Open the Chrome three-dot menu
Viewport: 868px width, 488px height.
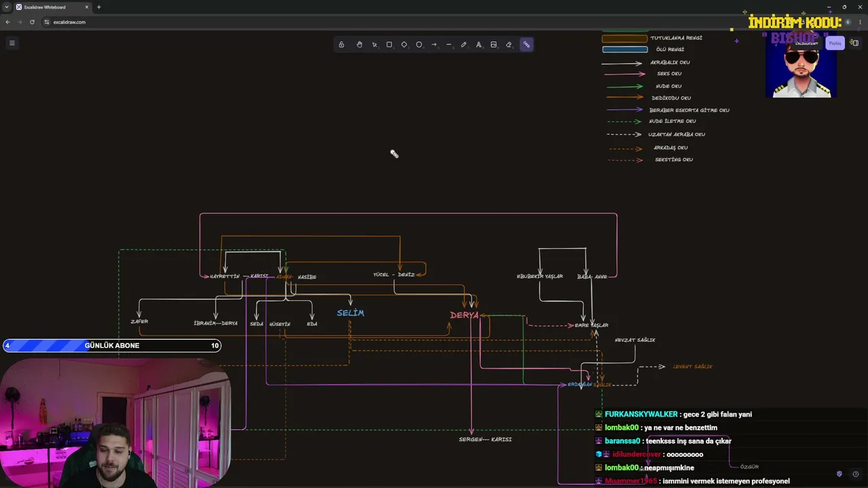[861, 22]
